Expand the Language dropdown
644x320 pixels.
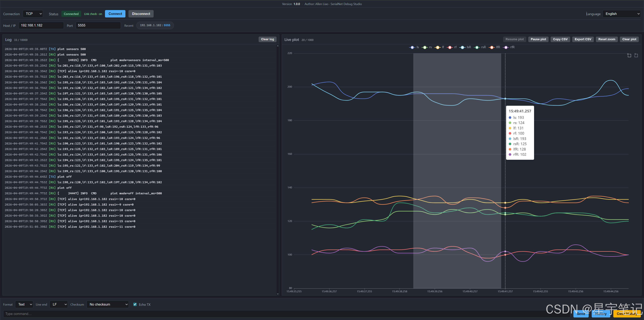point(622,14)
